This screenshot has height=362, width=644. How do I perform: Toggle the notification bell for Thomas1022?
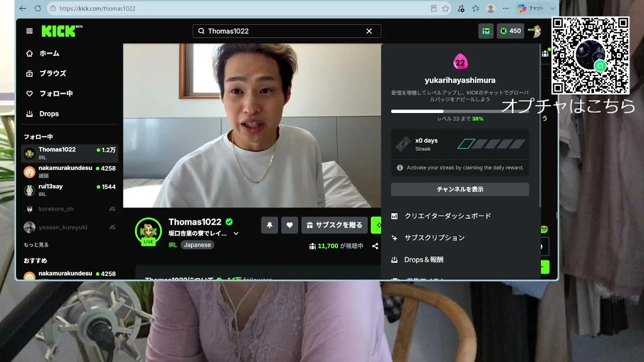click(x=270, y=225)
